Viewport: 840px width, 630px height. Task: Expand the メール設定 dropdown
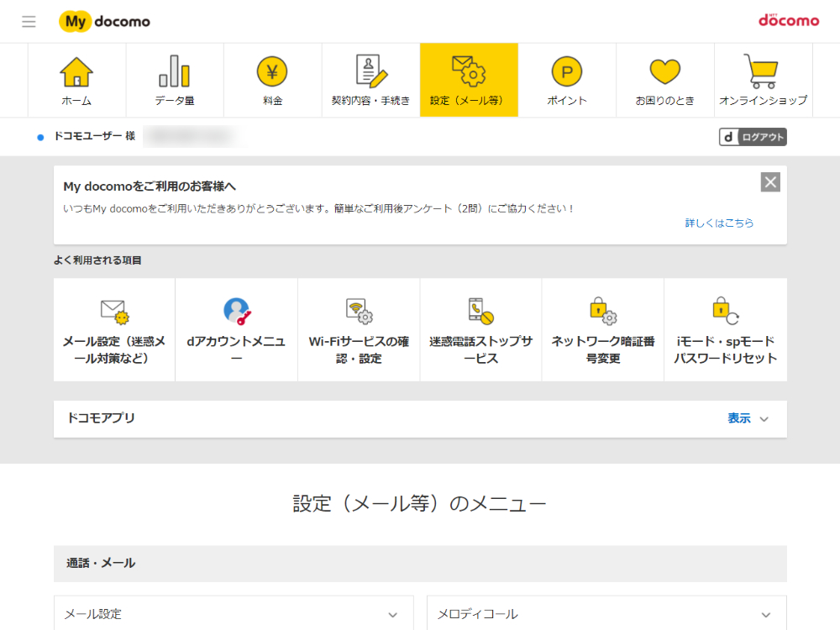click(x=234, y=614)
